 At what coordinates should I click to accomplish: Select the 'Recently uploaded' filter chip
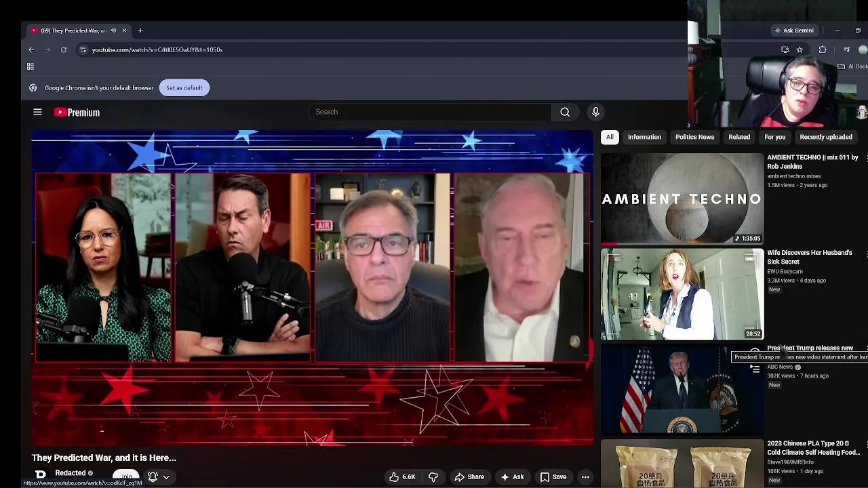click(x=826, y=137)
